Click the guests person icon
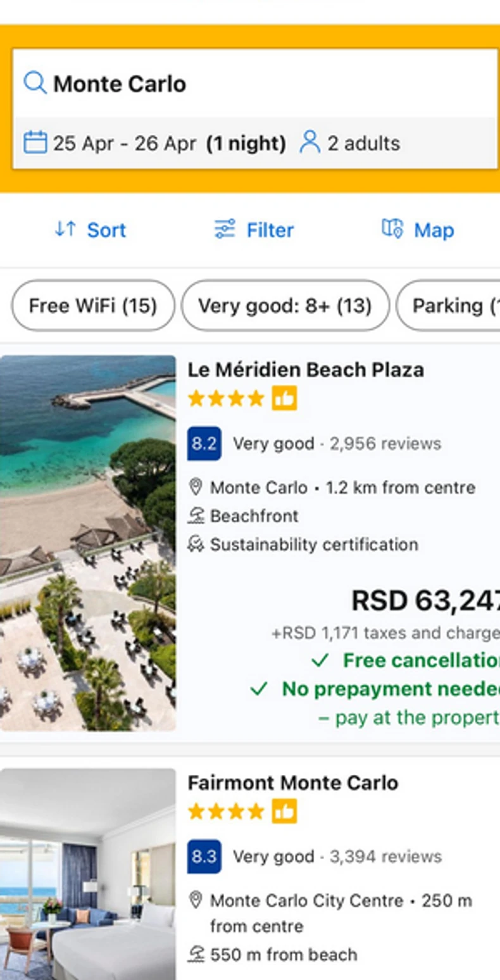 tap(309, 142)
